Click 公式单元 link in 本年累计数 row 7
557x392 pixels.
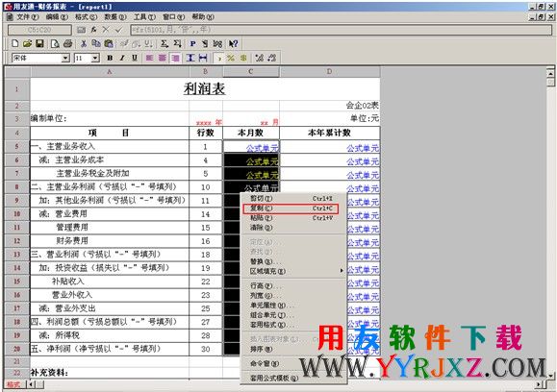tap(363, 175)
